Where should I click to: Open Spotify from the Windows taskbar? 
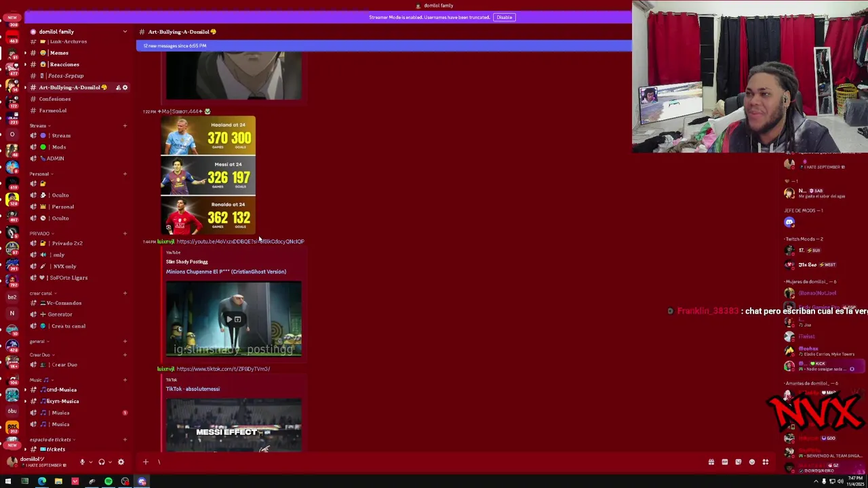coord(108,482)
